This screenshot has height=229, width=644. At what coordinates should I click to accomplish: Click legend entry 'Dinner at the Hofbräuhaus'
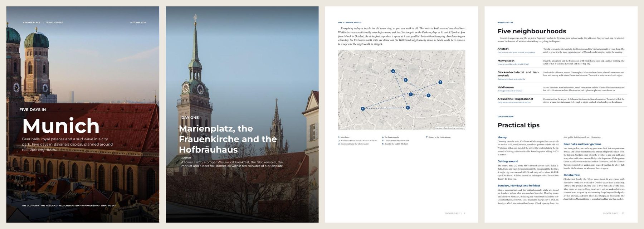pos(438,137)
